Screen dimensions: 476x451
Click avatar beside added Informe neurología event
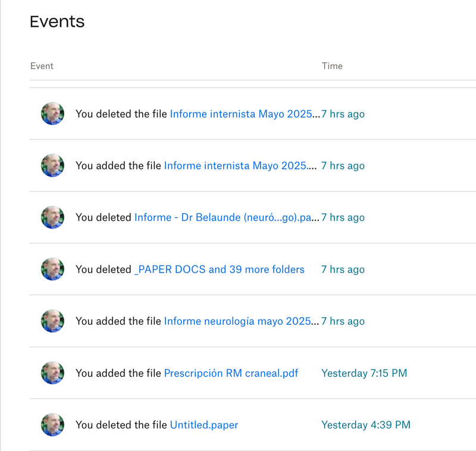coord(52,321)
